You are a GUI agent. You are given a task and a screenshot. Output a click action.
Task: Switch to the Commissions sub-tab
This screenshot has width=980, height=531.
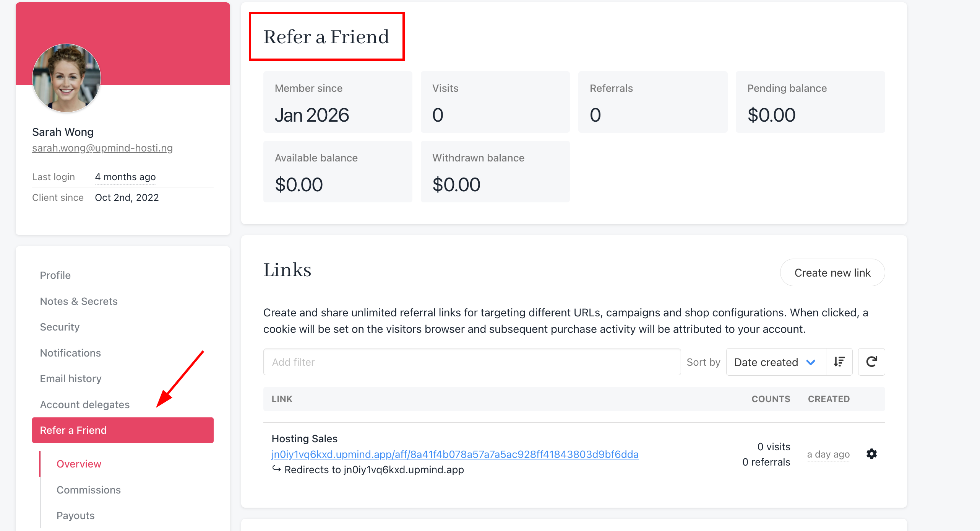tap(89, 490)
